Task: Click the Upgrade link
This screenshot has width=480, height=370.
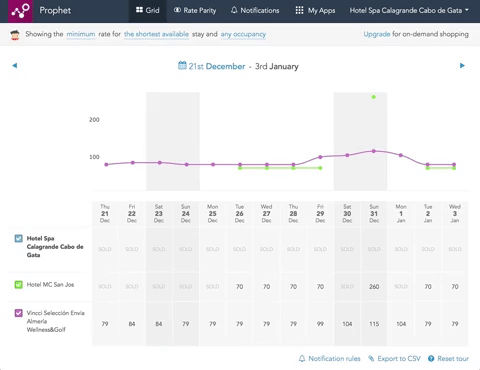Action: pyautogui.click(x=377, y=34)
